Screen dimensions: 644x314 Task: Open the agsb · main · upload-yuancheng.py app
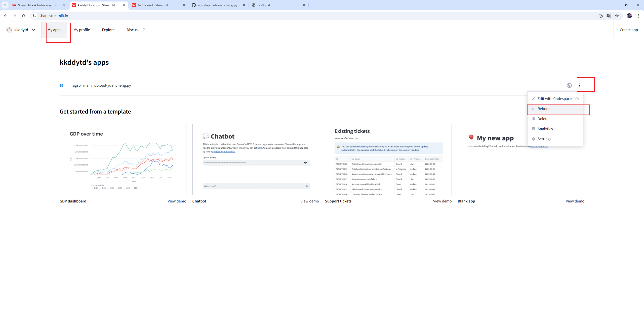point(102,85)
